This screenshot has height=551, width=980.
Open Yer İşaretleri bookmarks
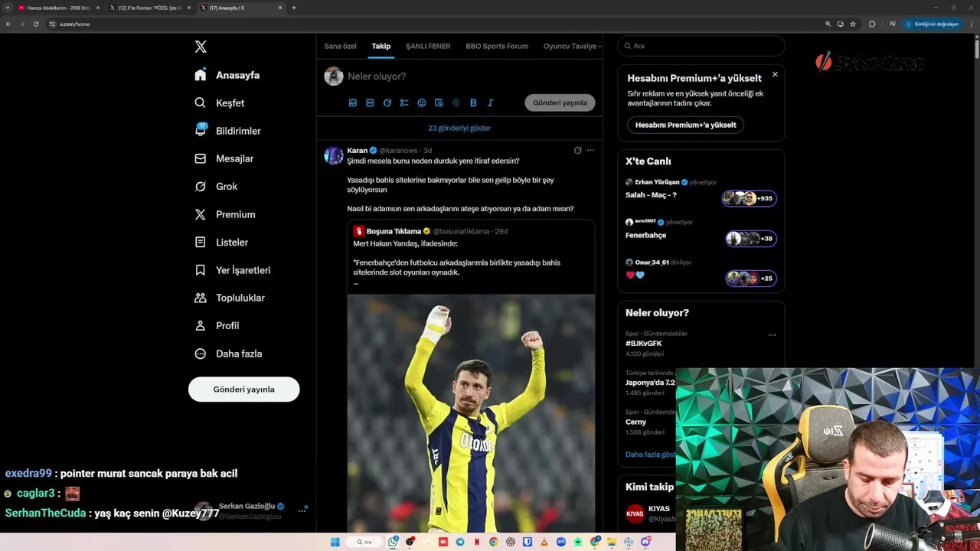[x=232, y=270]
